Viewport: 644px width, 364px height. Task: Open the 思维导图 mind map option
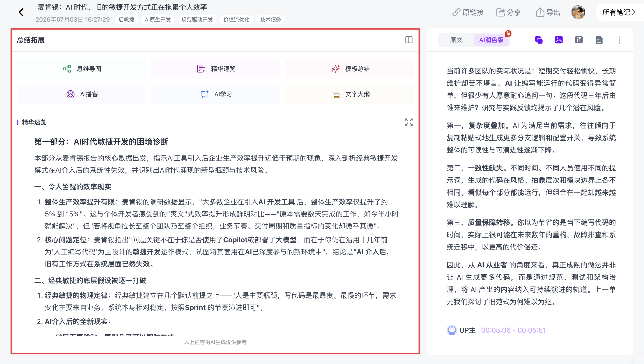pyautogui.click(x=81, y=69)
